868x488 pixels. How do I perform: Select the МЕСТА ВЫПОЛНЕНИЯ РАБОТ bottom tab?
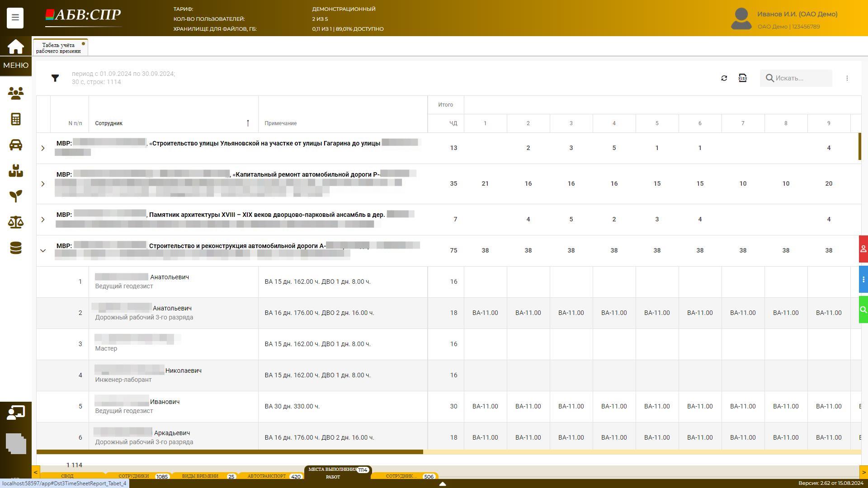click(x=338, y=473)
